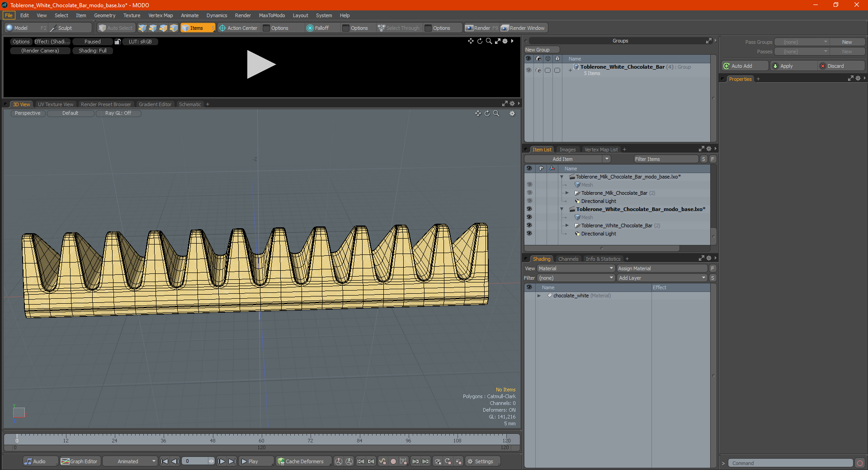Open View Material dropdown
Screen dimensions: 868x470
pos(576,268)
